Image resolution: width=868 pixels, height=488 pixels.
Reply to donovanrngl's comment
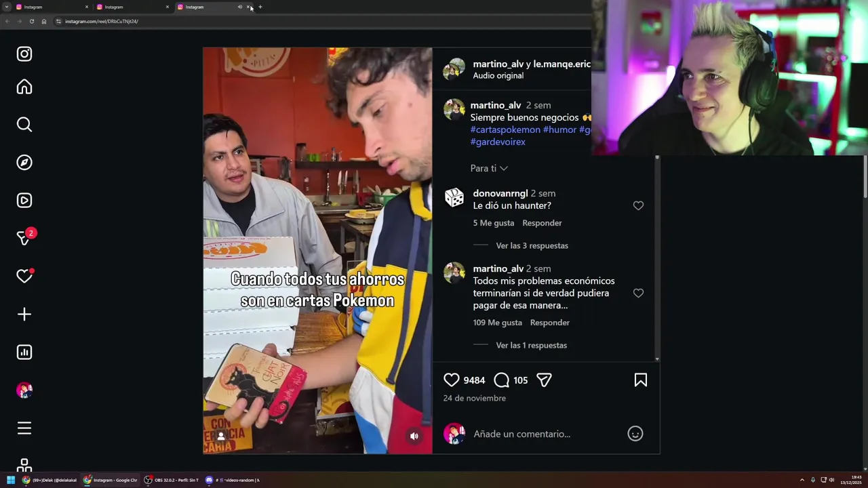click(x=542, y=223)
